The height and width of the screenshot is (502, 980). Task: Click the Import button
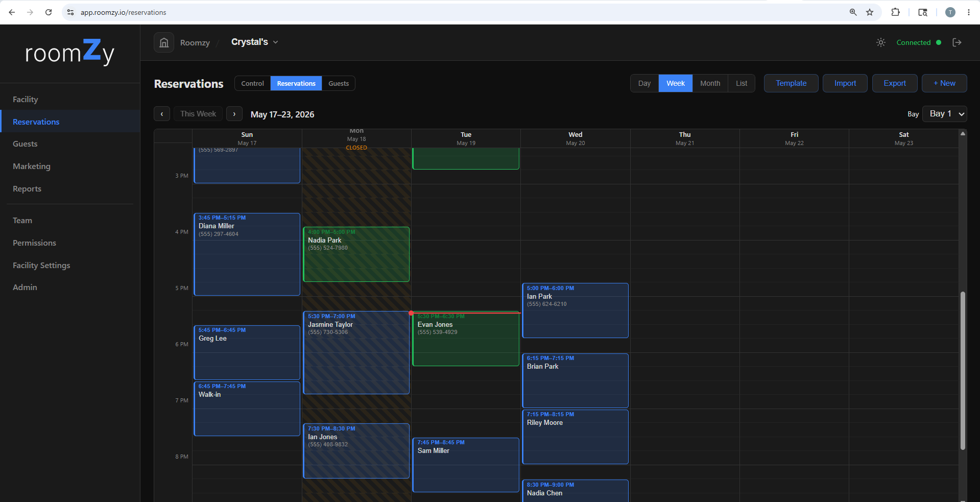click(845, 83)
